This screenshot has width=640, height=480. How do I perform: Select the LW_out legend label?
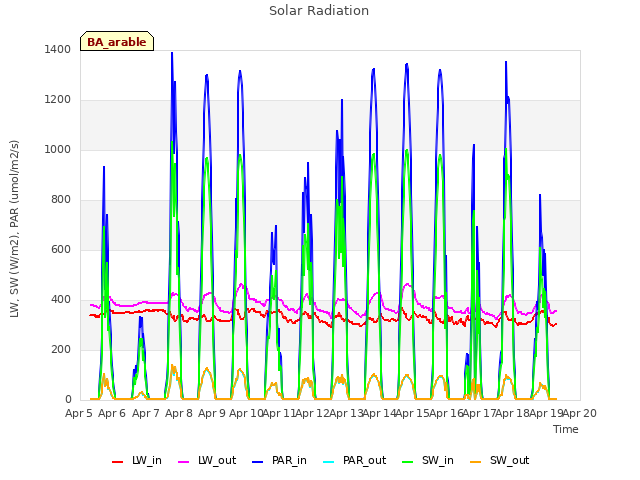pos(217,461)
